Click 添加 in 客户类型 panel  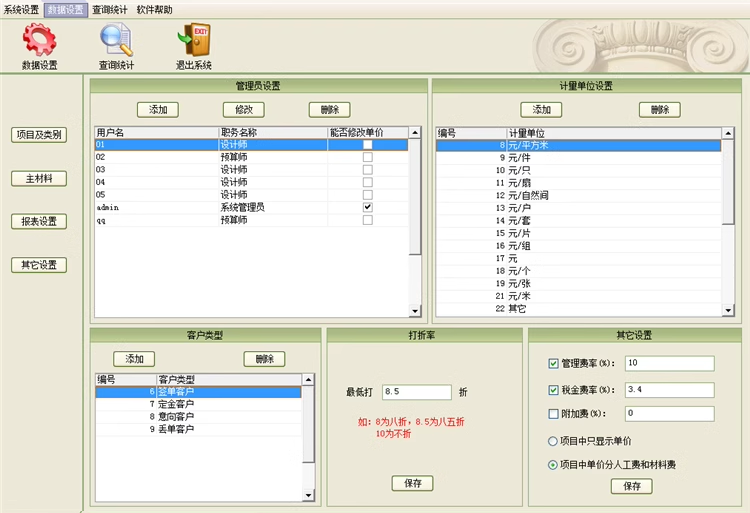coord(134,359)
